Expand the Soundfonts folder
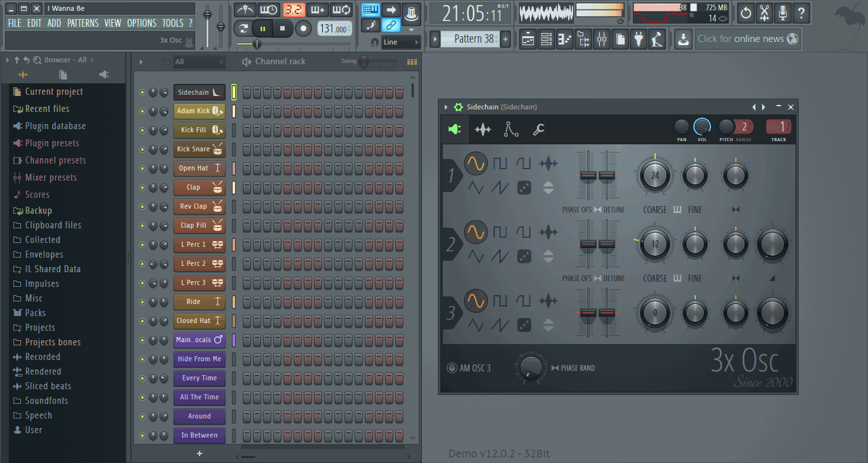Viewport: 868px width, 463px height. point(41,401)
